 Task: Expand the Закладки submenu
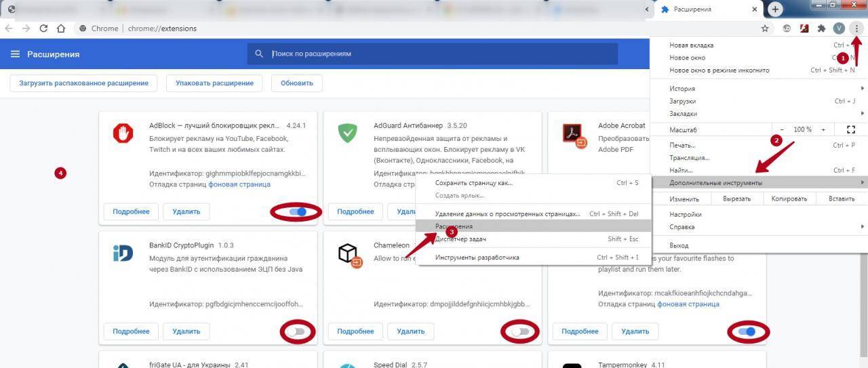pos(758,113)
